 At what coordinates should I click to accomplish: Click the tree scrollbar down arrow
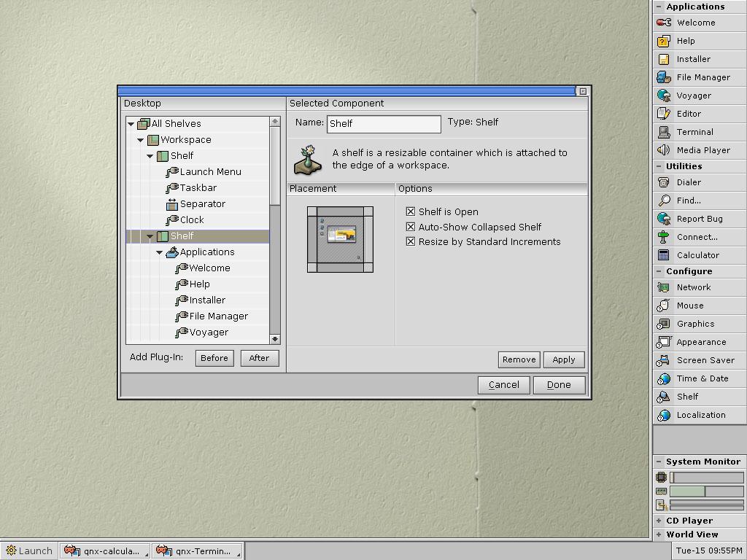[x=275, y=339]
